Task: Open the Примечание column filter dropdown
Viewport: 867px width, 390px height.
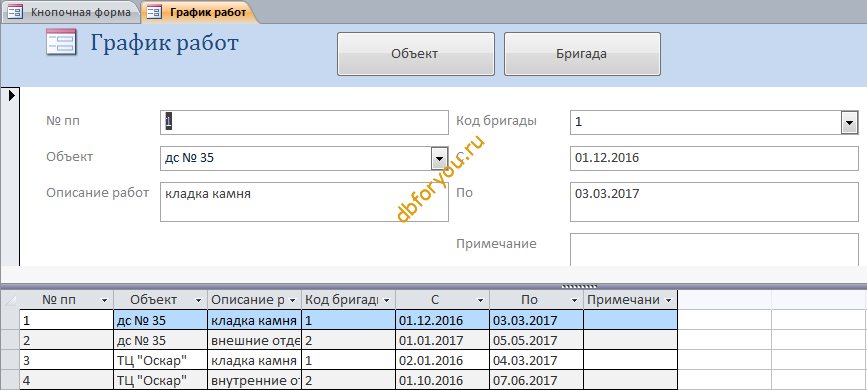Action: point(669,300)
